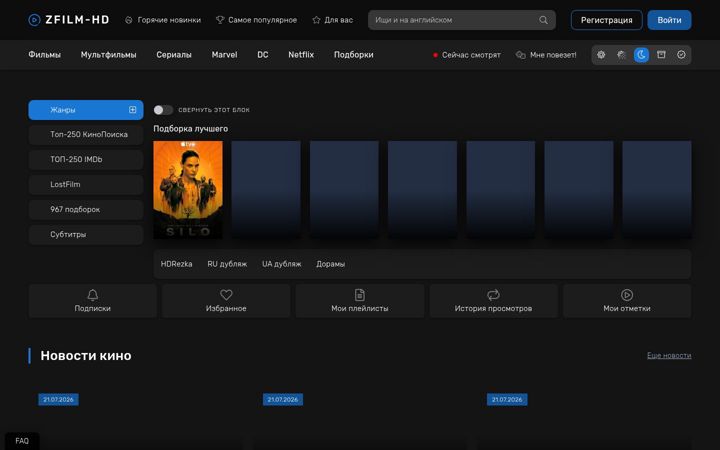Viewport: 720px width, 450px height.
Task: Open Избранное heart icon tile
Action: point(226,301)
